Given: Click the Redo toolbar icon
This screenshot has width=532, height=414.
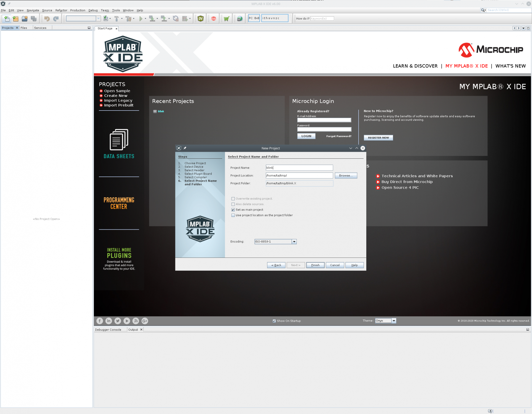Looking at the screenshot, I should click(56, 19).
